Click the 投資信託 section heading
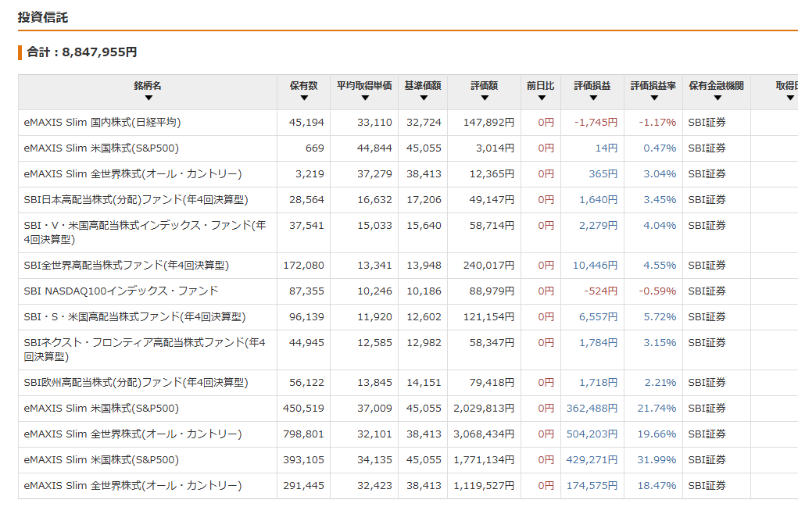The width and height of the screenshot is (798, 532). point(43,17)
